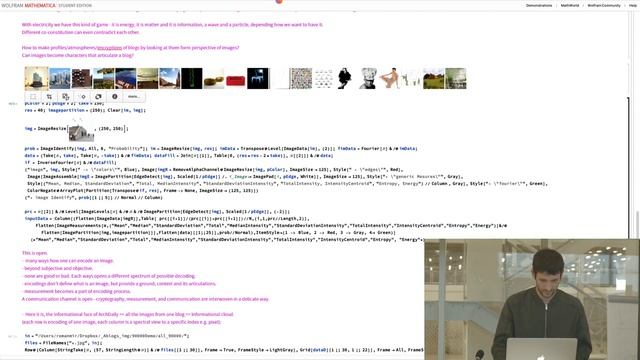This screenshot has width=640, height=360.
Task: Click the 'prob = ImageIdentify' code line
Action: (x=221, y=149)
